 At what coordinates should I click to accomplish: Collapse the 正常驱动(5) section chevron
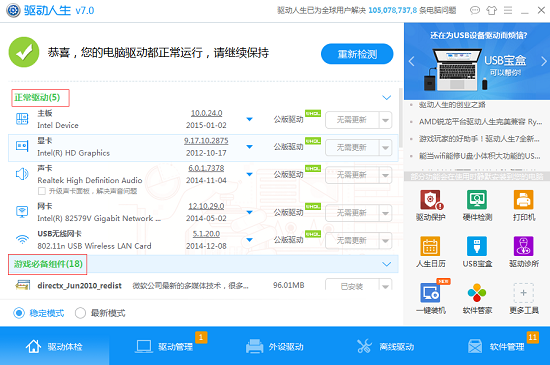tap(387, 97)
